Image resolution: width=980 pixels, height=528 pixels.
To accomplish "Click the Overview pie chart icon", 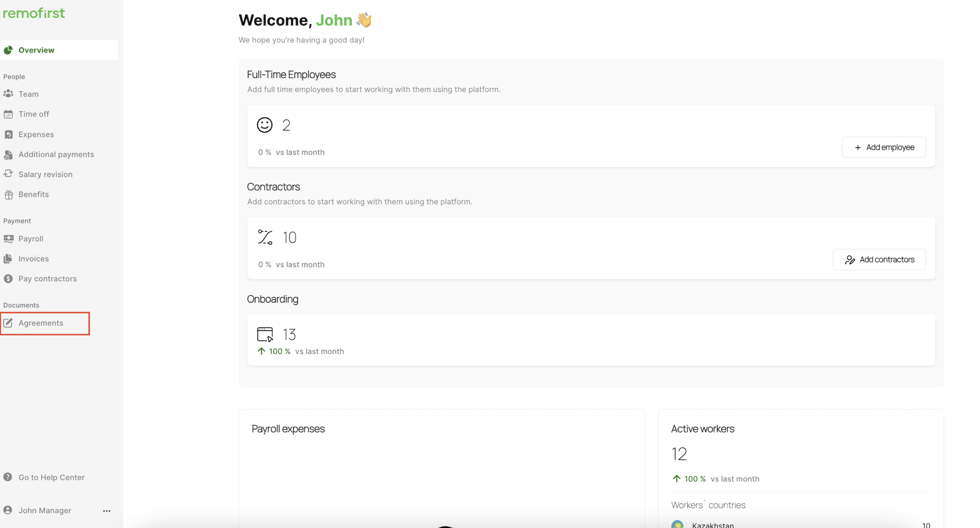I will (8, 50).
